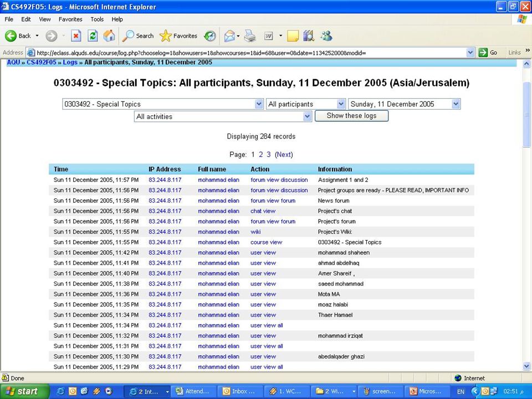This screenshot has height=399, width=532.
Task: Expand the course dropdown '0303492 - Special Topics'
Action: (x=259, y=104)
